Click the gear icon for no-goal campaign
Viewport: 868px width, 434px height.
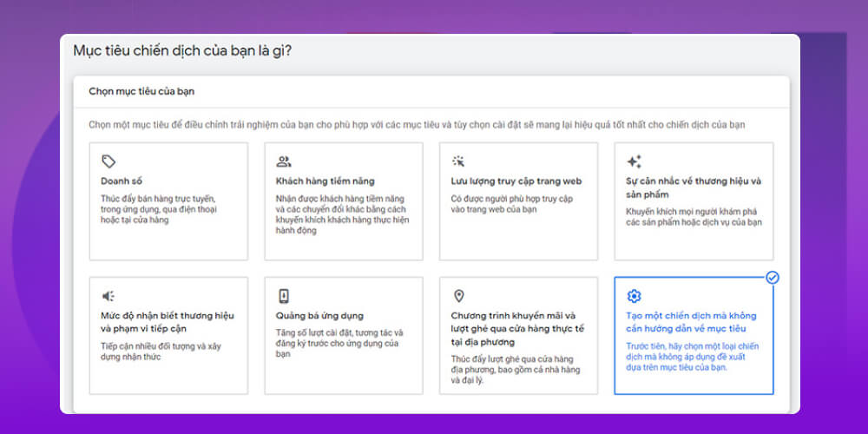[x=634, y=296]
